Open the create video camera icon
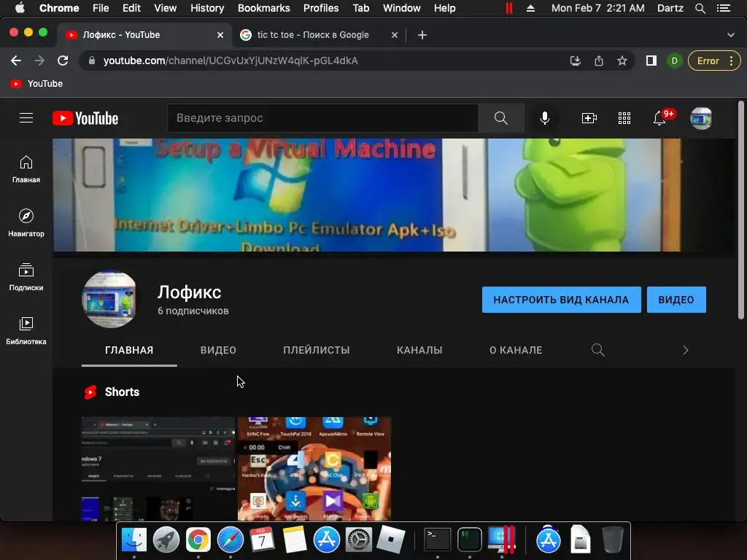This screenshot has width=747, height=560. tap(589, 118)
